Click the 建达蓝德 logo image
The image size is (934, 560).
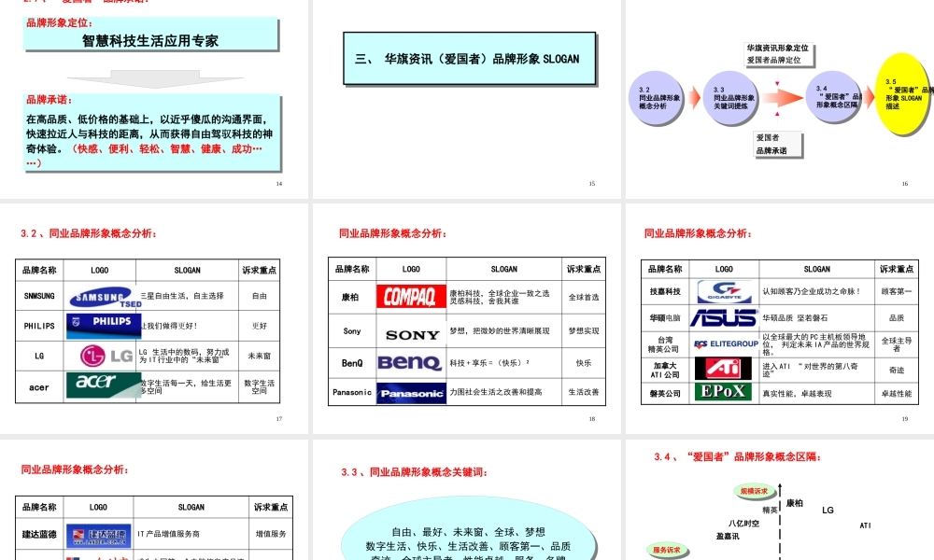(99, 536)
